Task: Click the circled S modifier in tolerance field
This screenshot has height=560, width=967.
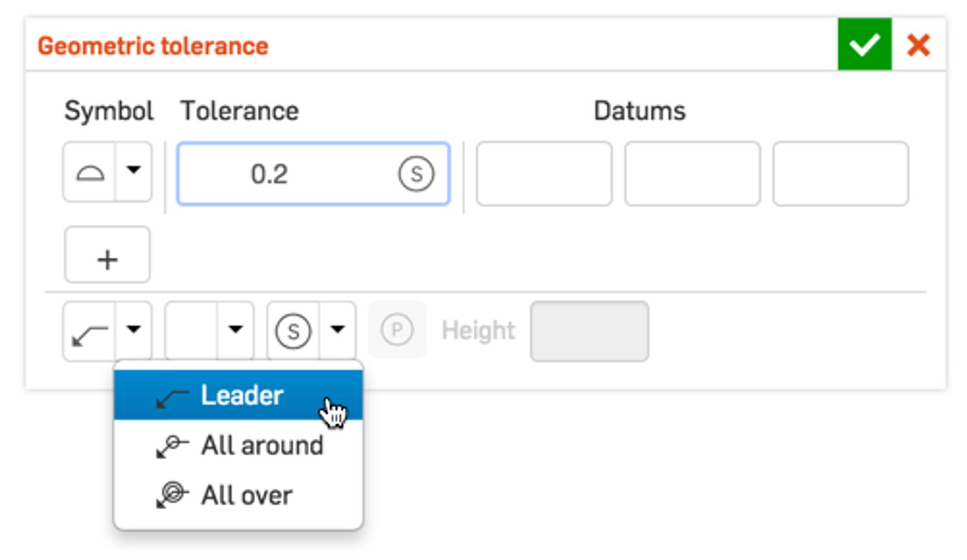Action: (x=416, y=174)
